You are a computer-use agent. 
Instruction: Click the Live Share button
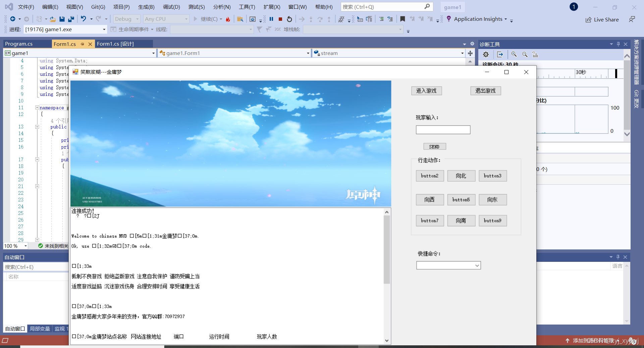point(602,19)
